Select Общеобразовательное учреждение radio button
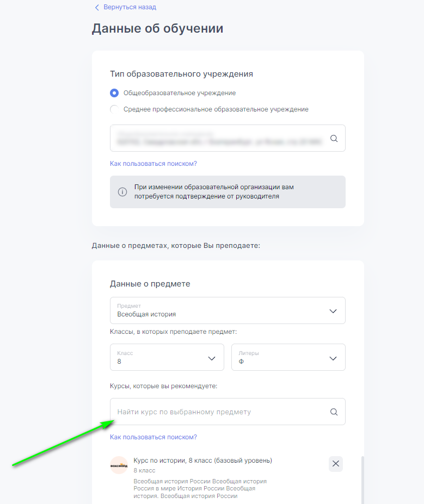 (x=114, y=93)
